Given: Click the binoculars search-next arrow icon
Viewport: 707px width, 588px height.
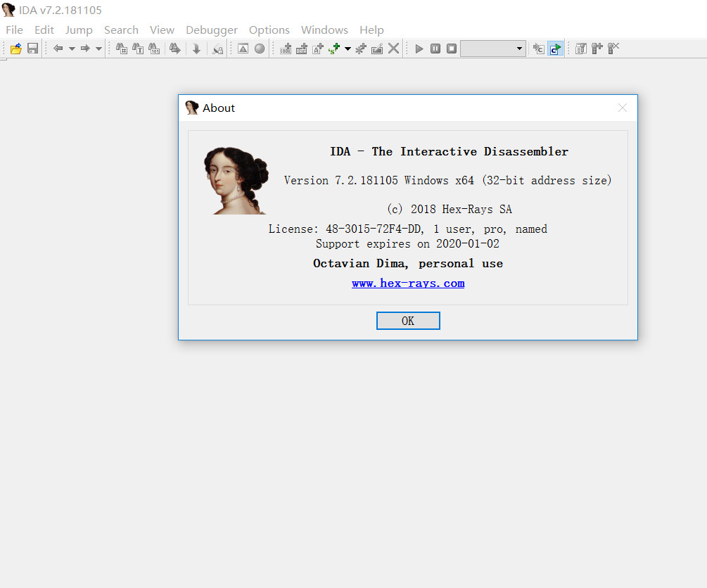Looking at the screenshot, I should click(x=175, y=49).
